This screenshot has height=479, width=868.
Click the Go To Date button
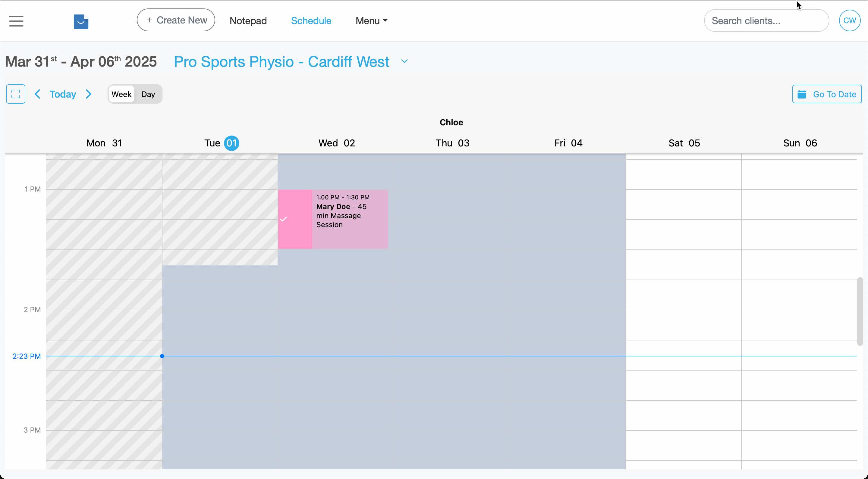pyautogui.click(x=826, y=94)
